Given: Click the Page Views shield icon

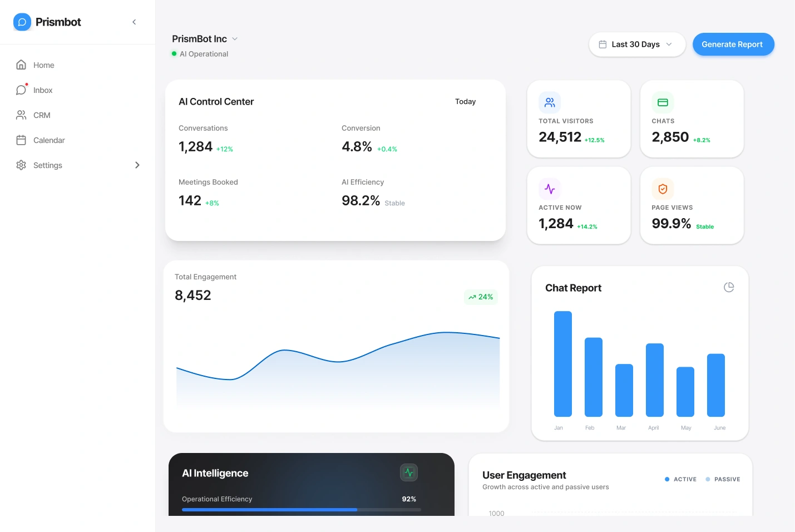Looking at the screenshot, I should tap(663, 189).
